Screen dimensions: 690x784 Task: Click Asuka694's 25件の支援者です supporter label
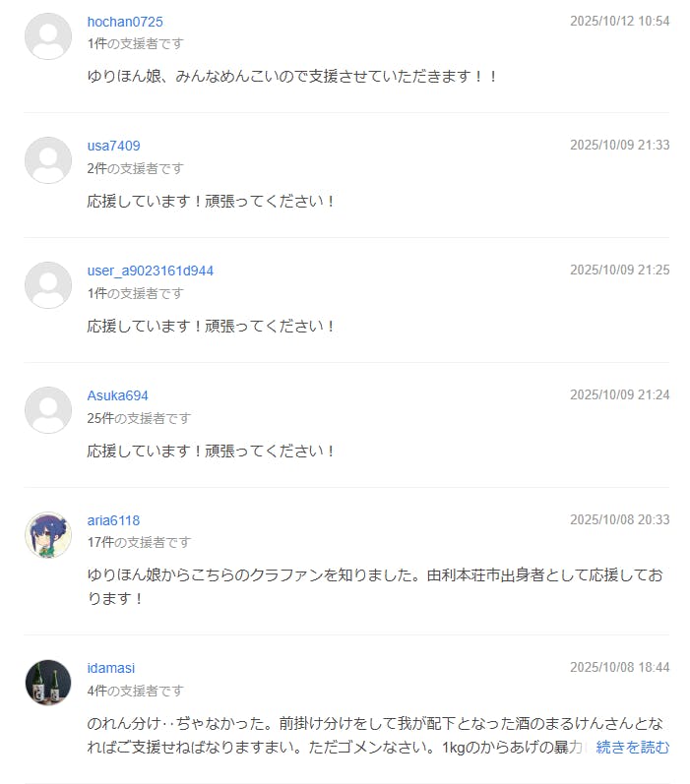pyautogui.click(x=139, y=418)
